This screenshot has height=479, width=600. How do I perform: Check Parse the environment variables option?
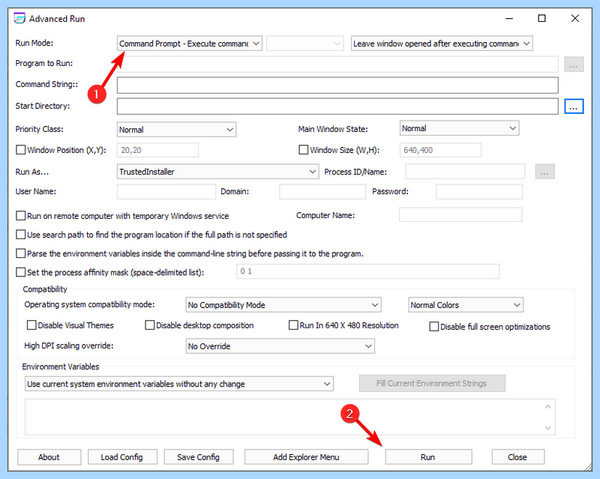pos(21,253)
